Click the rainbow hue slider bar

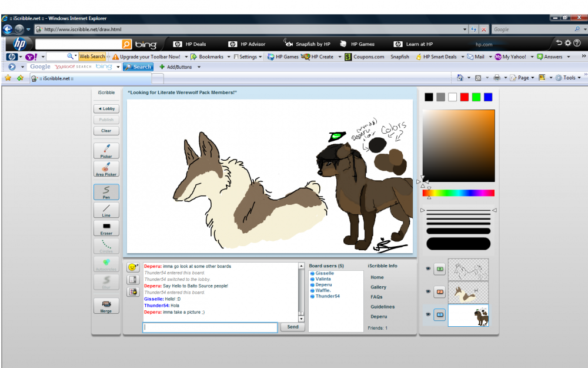click(459, 193)
